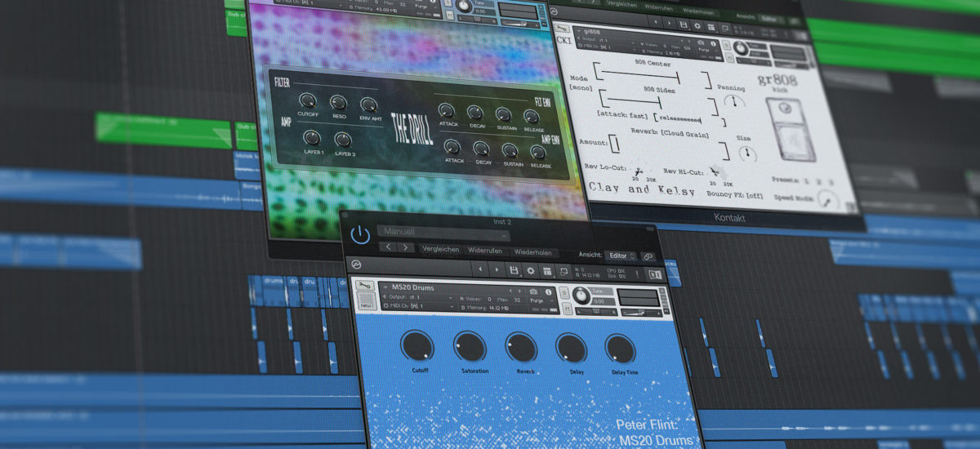Click the Kontakt logo icon in Inst 2 window
This screenshot has width=980, height=449.
click(x=356, y=265)
